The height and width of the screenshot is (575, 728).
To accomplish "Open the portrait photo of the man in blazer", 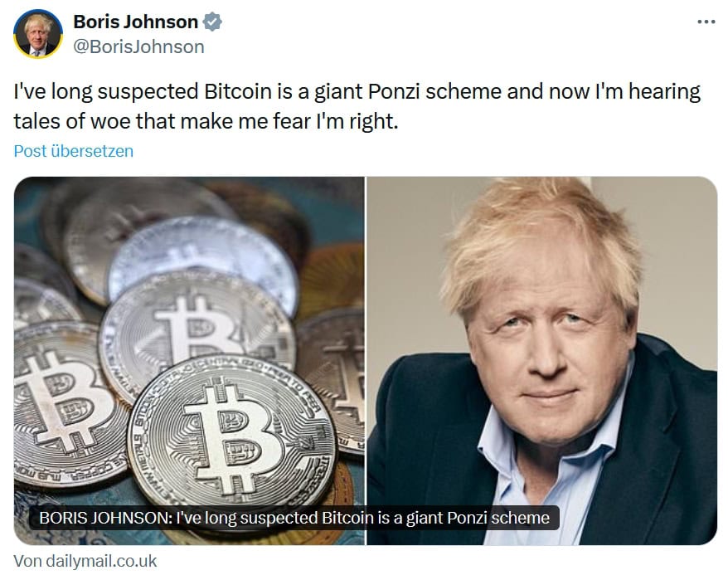I will coord(542,360).
